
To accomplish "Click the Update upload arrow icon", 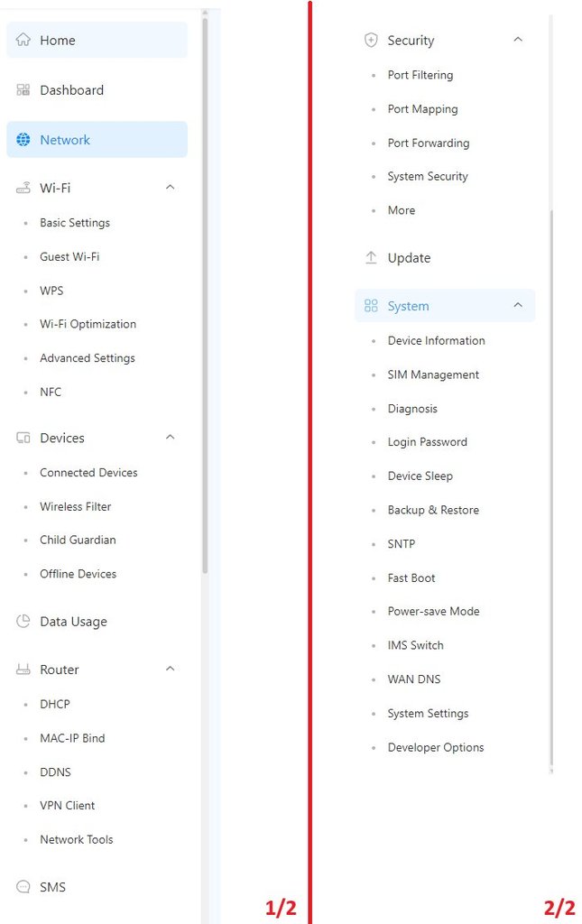I will (371, 258).
